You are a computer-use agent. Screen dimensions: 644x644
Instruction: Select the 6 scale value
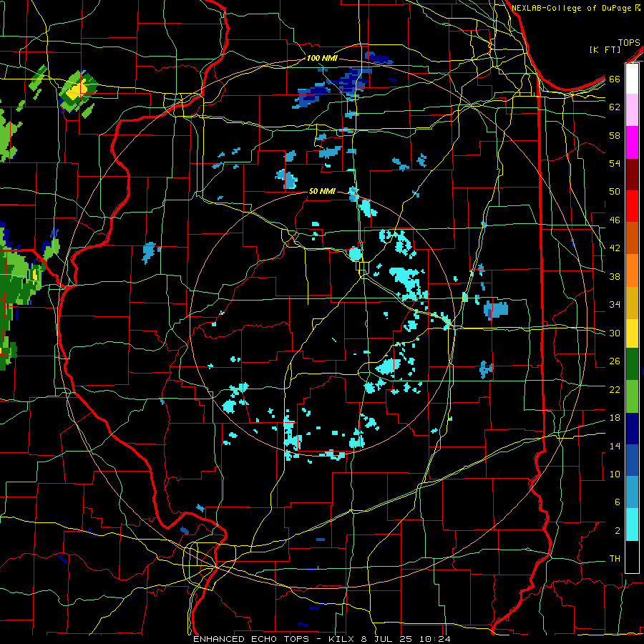pyautogui.click(x=617, y=502)
